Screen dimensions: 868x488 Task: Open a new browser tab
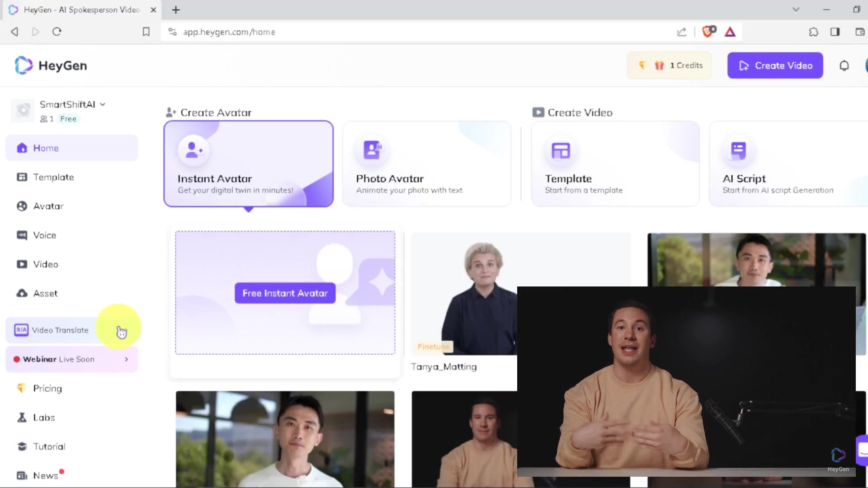pos(176,9)
